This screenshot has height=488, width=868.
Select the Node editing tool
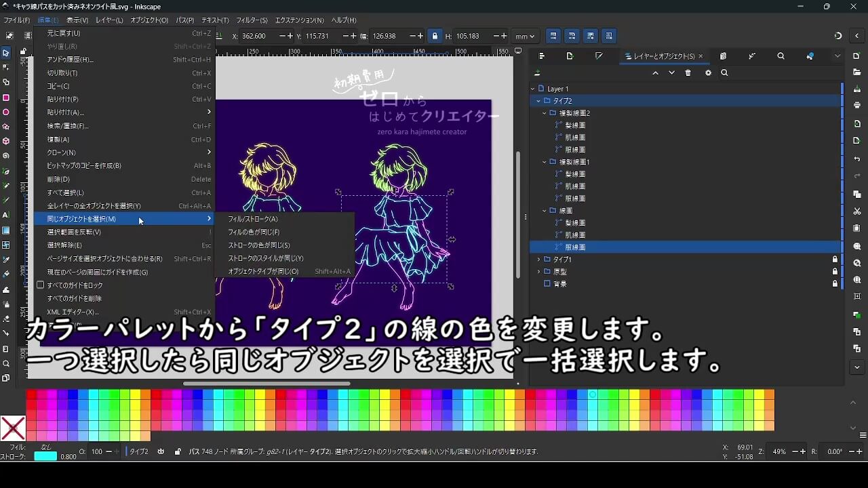7,66
